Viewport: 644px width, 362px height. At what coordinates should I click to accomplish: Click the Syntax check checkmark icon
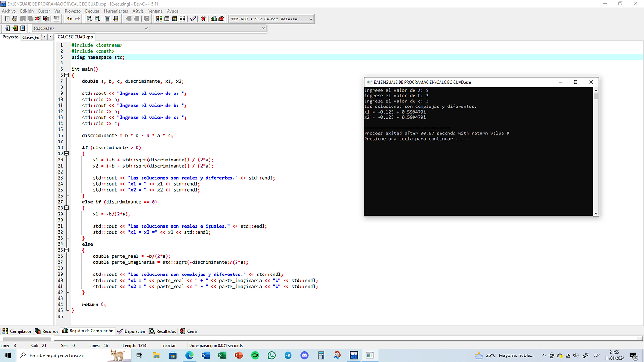193,19
